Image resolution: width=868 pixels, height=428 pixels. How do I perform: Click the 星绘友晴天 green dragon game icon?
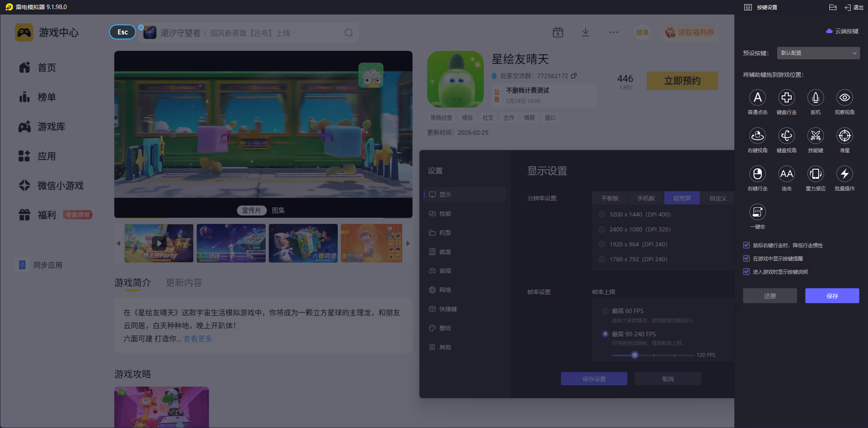click(455, 79)
